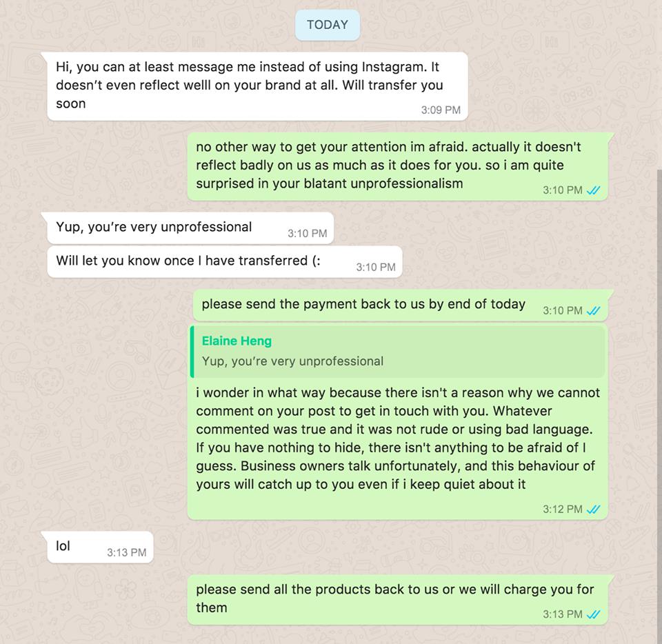Select 'Yup, you're very unprofessional' white bubble
Screen dimensions: 662x644
point(190,228)
